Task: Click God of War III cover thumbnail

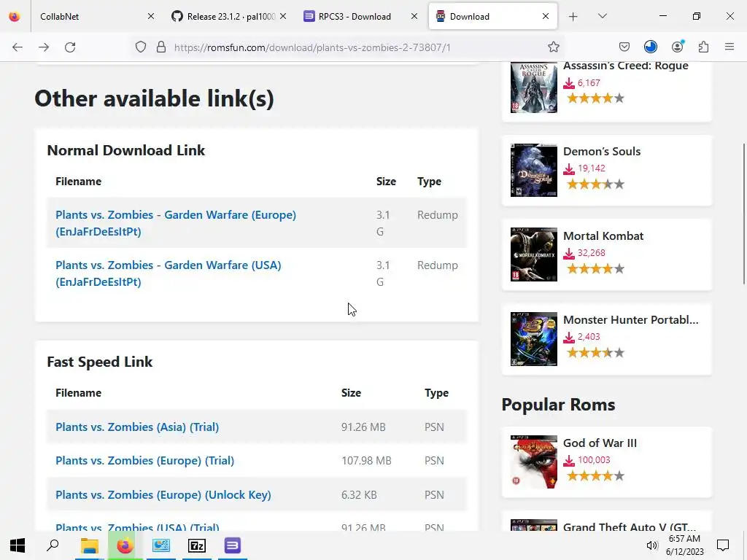Action: tap(533, 462)
